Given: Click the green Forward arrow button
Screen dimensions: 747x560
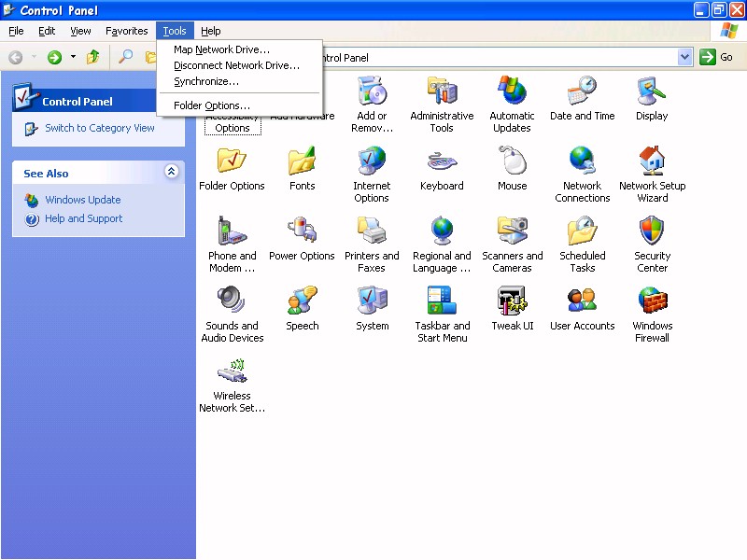Looking at the screenshot, I should pyautogui.click(x=54, y=58).
